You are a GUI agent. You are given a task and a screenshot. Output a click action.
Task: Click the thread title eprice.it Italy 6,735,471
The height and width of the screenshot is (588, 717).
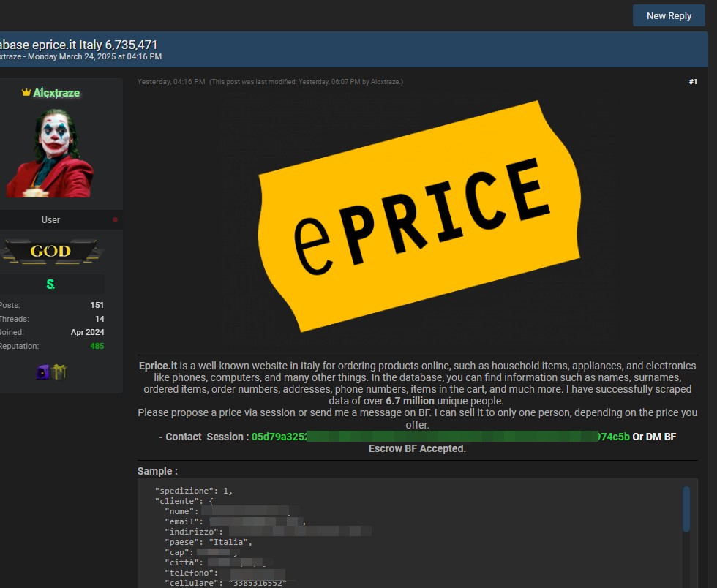click(x=79, y=45)
